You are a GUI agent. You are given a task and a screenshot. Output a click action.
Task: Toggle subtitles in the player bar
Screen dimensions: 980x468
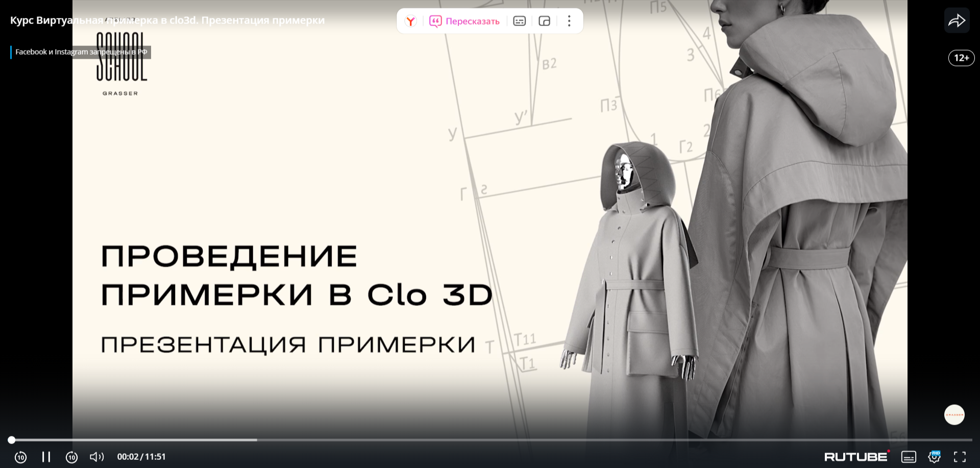tap(909, 457)
